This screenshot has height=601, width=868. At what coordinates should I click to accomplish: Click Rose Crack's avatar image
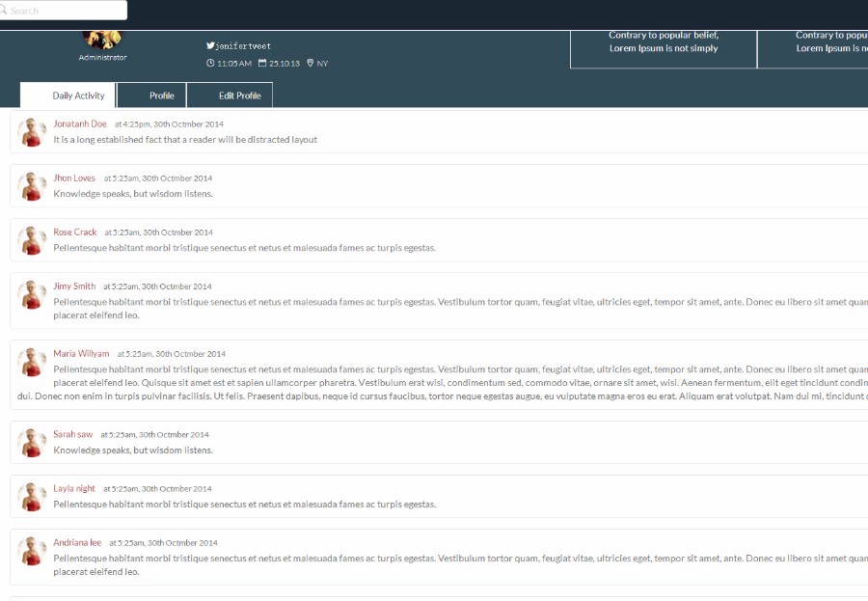[32, 240]
